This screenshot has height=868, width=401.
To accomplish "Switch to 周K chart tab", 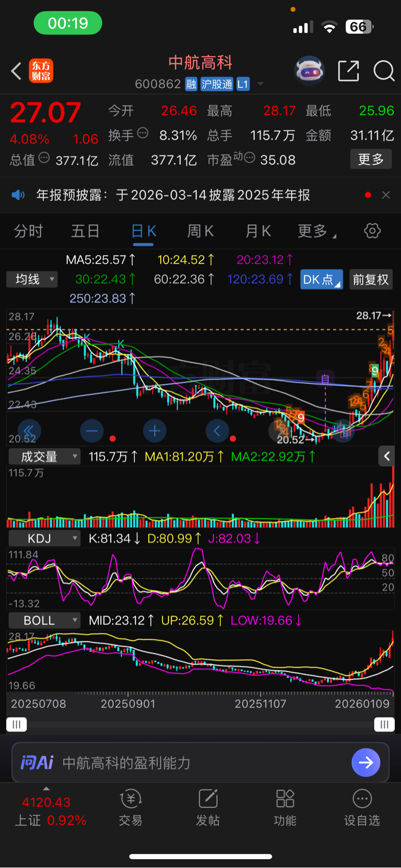I will (200, 231).
